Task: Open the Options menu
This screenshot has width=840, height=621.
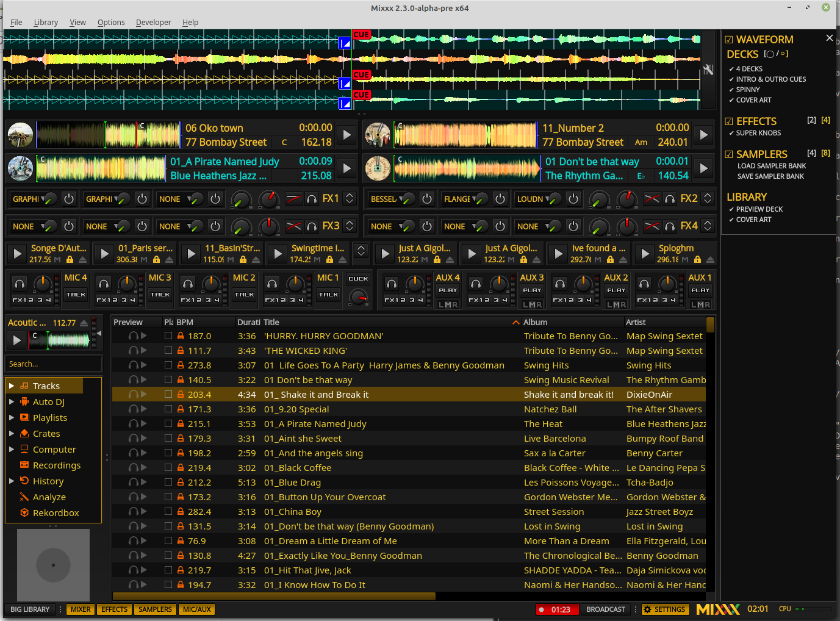Action: click(111, 23)
